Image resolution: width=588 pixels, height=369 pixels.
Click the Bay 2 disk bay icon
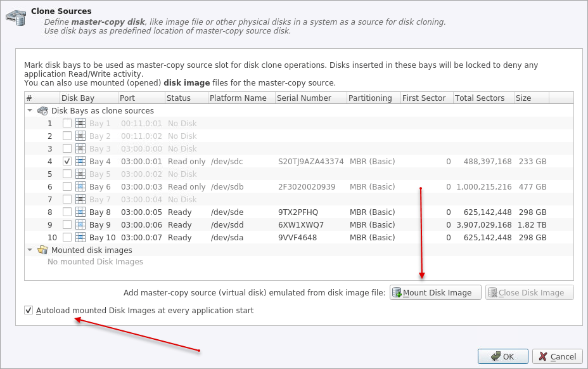click(x=80, y=136)
